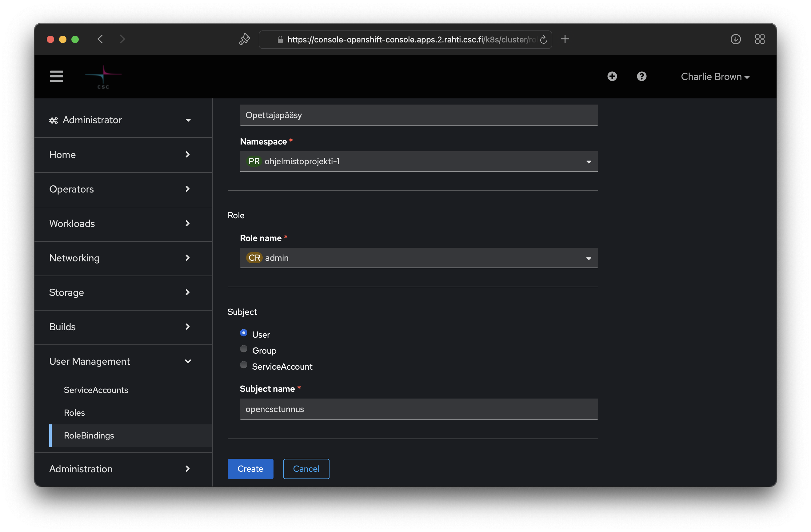Screen dimensions: 811x532
Task: Open ServiceAccounts in the sidebar
Action: click(x=96, y=390)
